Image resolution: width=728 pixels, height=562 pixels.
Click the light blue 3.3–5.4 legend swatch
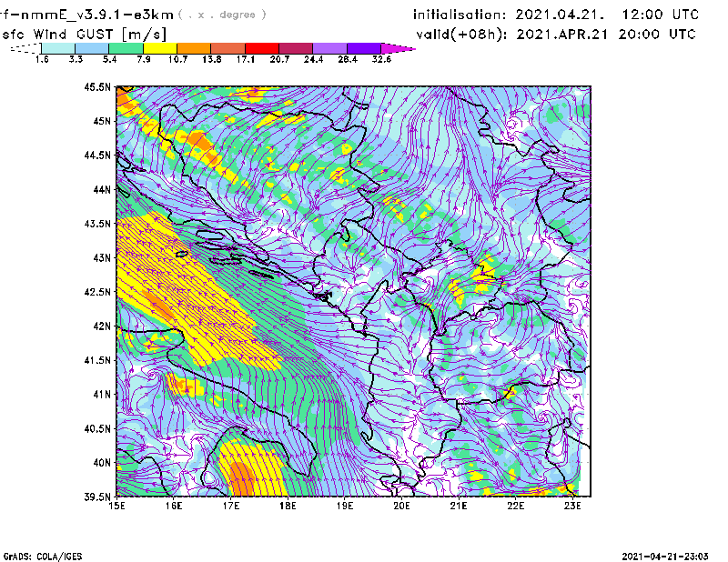click(x=92, y=48)
